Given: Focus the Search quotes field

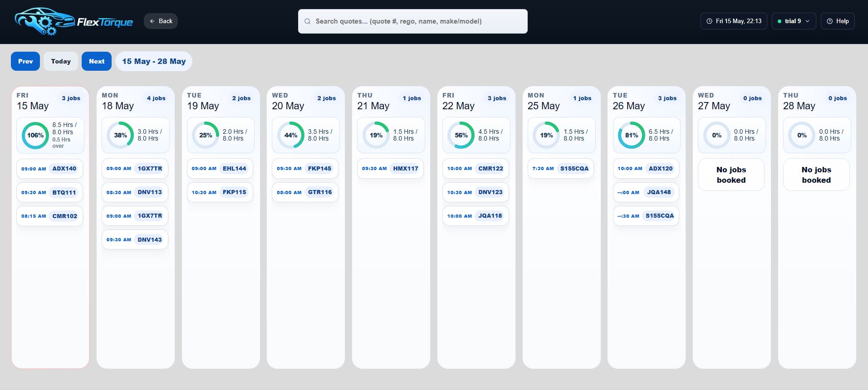Looking at the screenshot, I should click(x=413, y=21).
